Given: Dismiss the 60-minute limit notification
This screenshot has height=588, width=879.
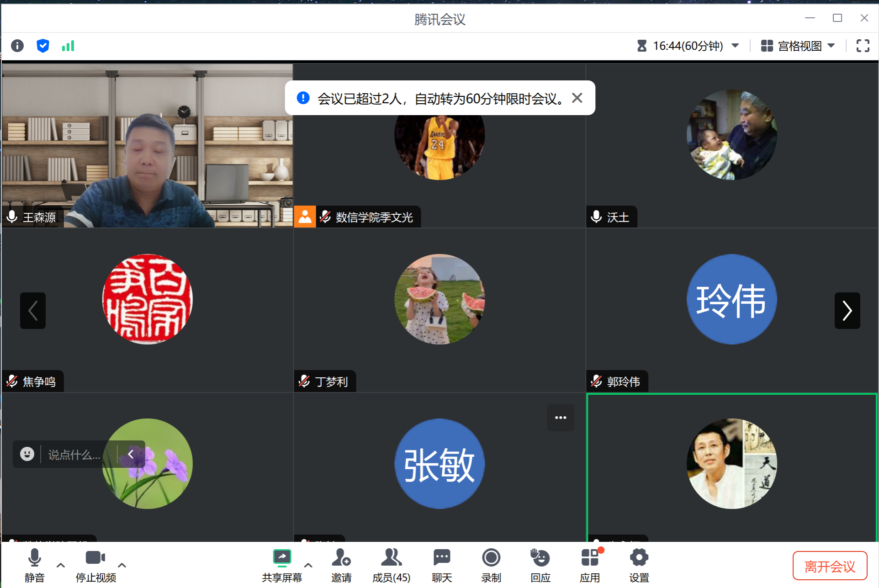Looking at the screenshot, I should coord(577,98).
